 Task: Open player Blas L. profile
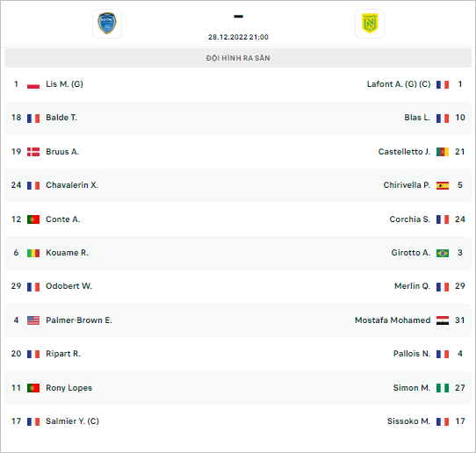click(417, 118)
